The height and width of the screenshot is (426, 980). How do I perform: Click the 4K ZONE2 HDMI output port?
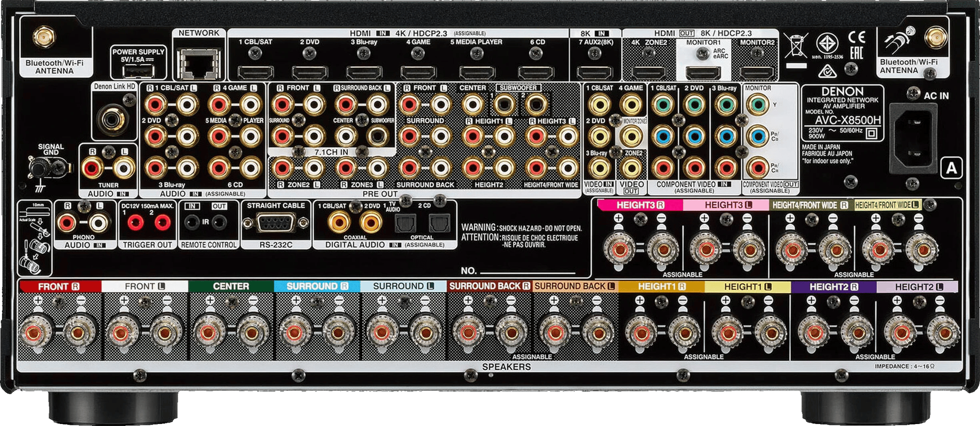tap(649, 72)
